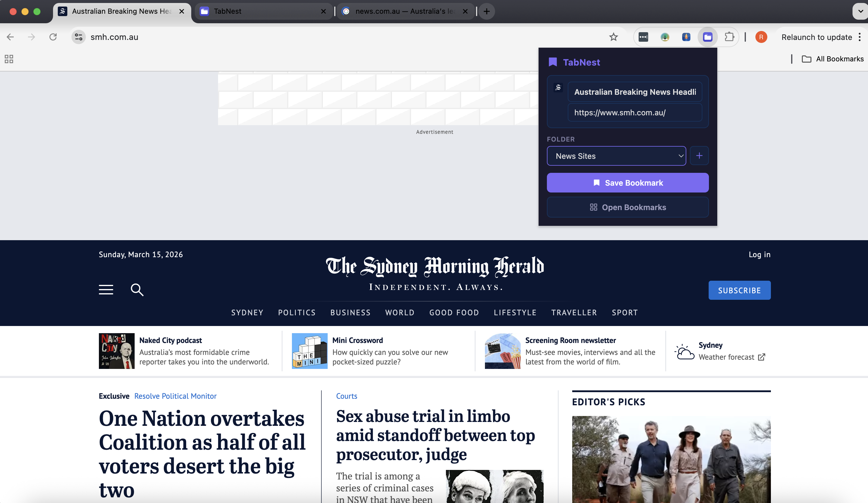Click the SUBSCRIBE button
This screenshot has height=503, width=868.
coord(739,291)
